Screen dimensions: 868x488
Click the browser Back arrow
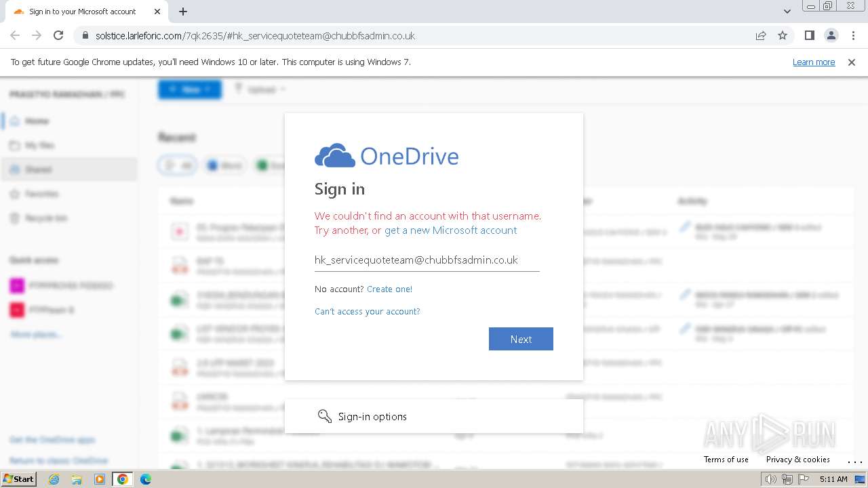point(15,36)
